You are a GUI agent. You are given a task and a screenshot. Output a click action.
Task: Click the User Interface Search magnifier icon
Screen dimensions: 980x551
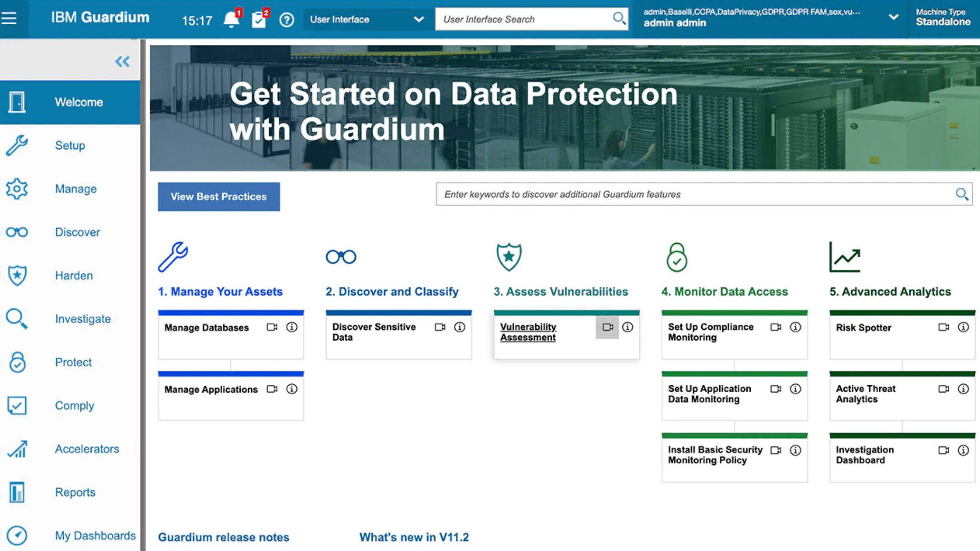point(619,19)
